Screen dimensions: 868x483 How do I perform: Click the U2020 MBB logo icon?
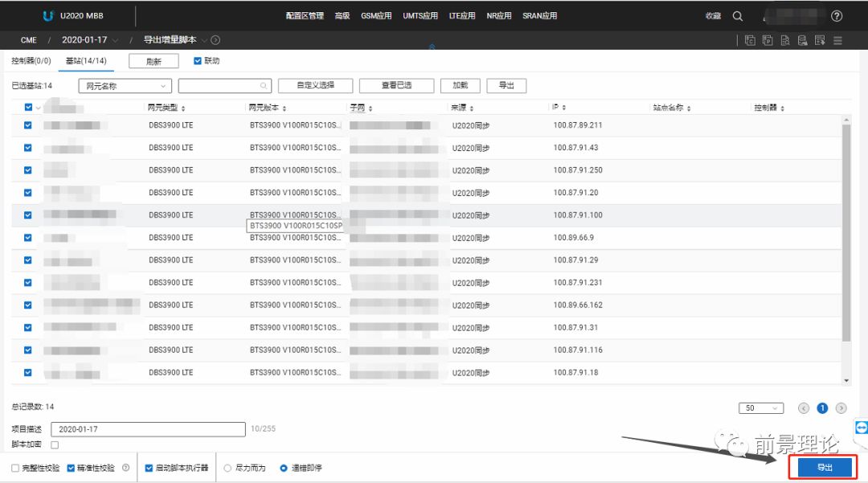click(48, 16)
